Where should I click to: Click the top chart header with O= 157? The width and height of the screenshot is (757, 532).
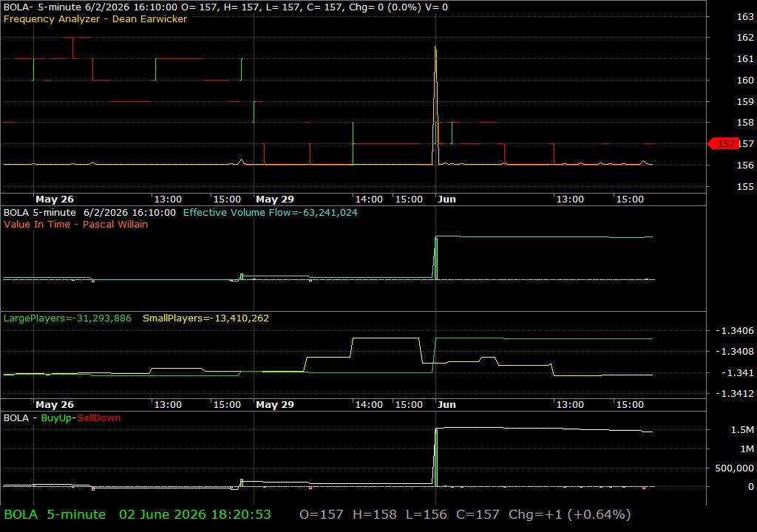coord(225,7)
